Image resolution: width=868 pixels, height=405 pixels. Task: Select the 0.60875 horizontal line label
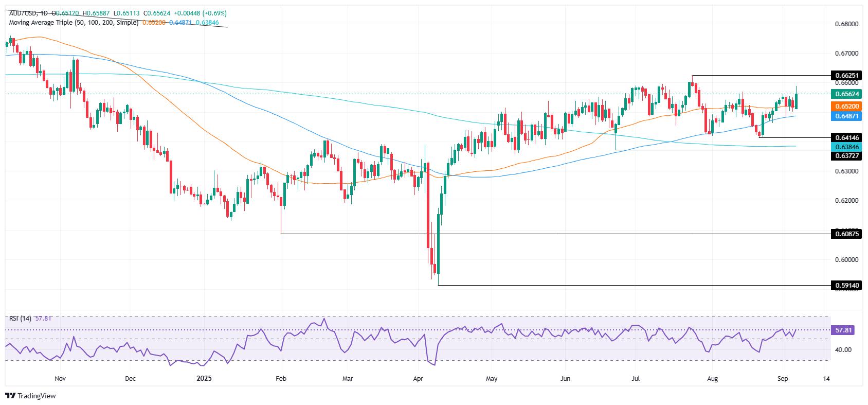[x=845, y=234]
